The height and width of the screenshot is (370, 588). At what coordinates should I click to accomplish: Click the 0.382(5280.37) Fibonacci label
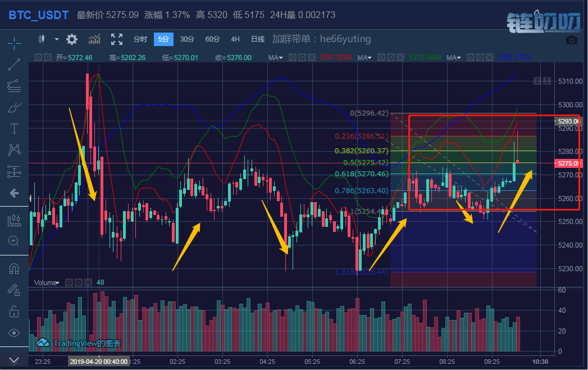click(362, 150)
